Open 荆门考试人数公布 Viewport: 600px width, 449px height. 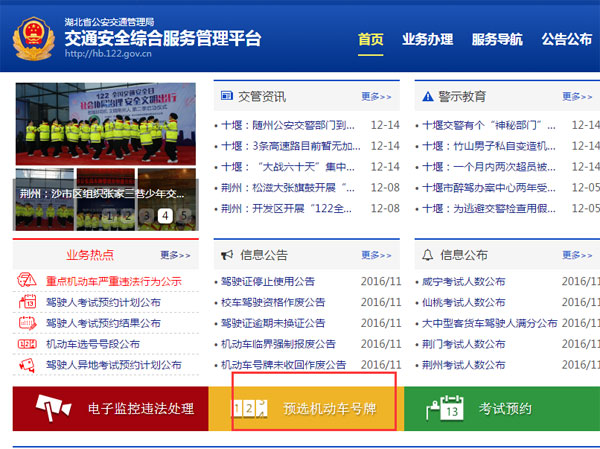463,344
